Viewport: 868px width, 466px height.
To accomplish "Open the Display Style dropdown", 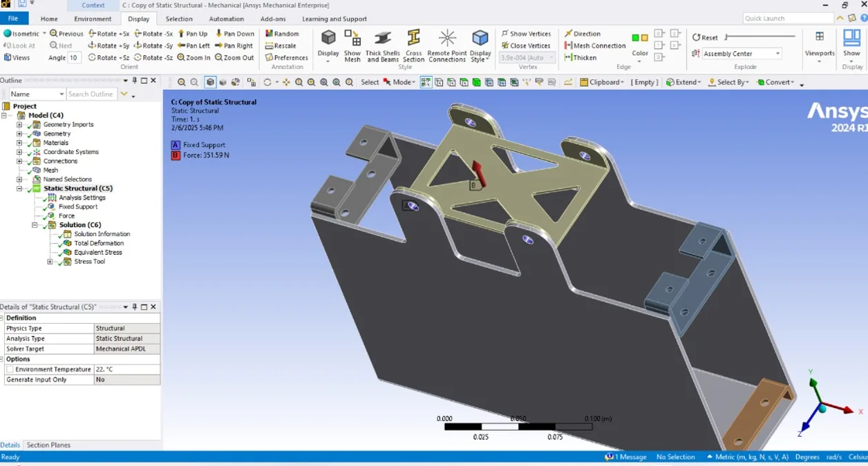I will pyautogui.click(x=480, y=46).
